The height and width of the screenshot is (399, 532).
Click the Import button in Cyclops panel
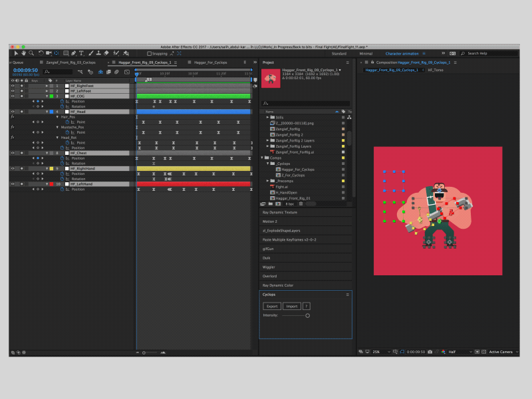[291, 306]
